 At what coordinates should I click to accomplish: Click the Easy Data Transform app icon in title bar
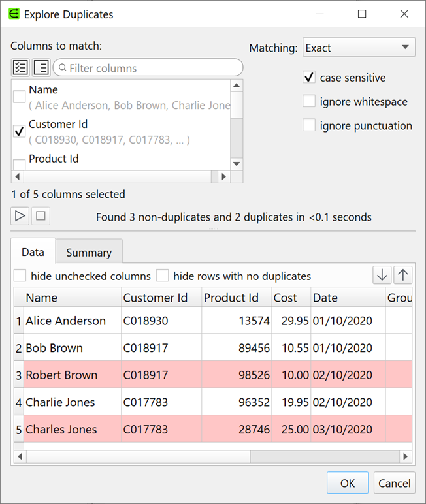coord(14,14)
